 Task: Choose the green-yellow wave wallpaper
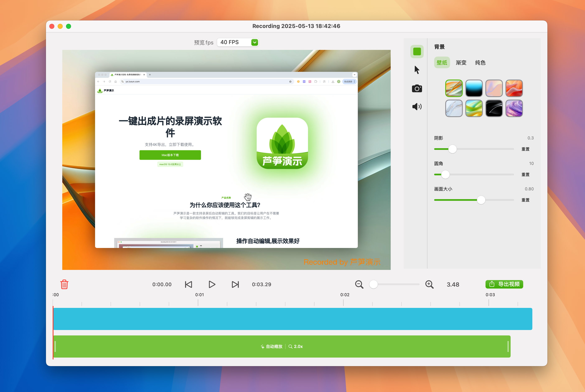click(474, 108)
